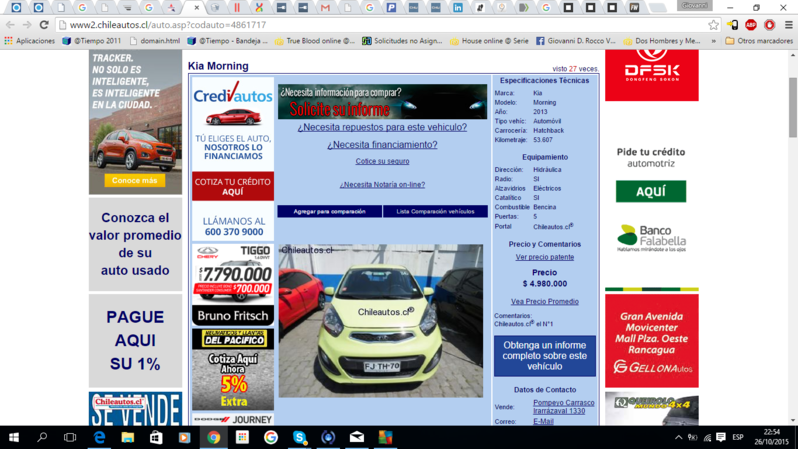Switch to the blue P icon tab

coord(391,8)
